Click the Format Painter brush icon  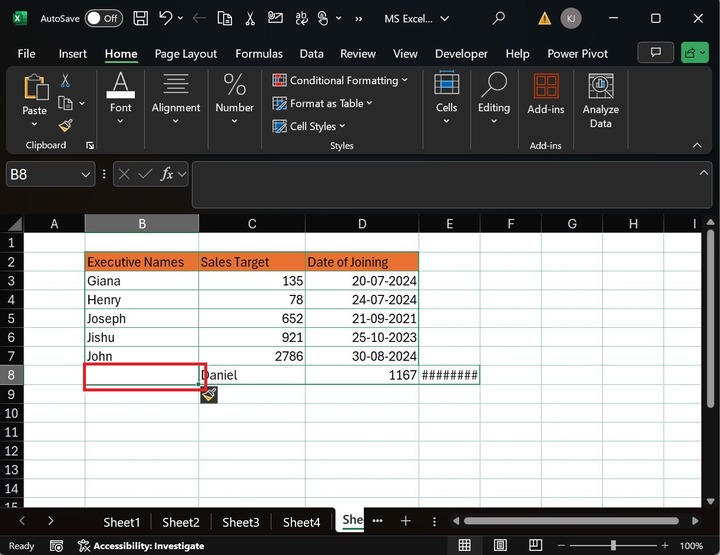66,125
